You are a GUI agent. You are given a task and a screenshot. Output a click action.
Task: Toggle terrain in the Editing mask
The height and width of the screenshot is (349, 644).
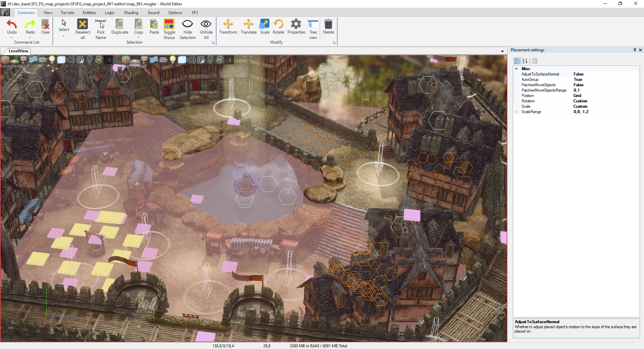click(5, 60)
